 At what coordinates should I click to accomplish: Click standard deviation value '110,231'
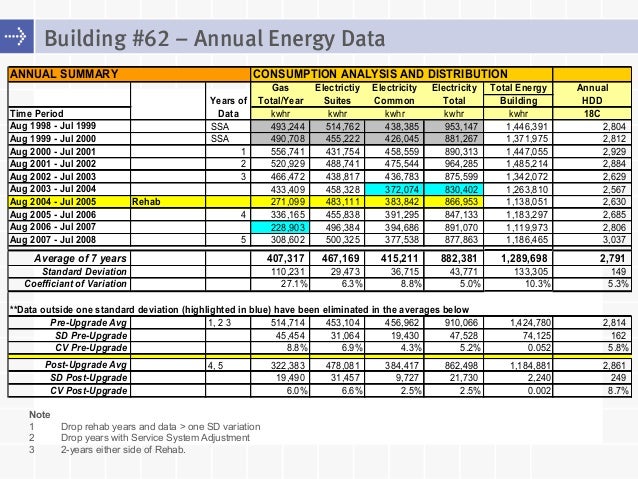pos(288,271)
